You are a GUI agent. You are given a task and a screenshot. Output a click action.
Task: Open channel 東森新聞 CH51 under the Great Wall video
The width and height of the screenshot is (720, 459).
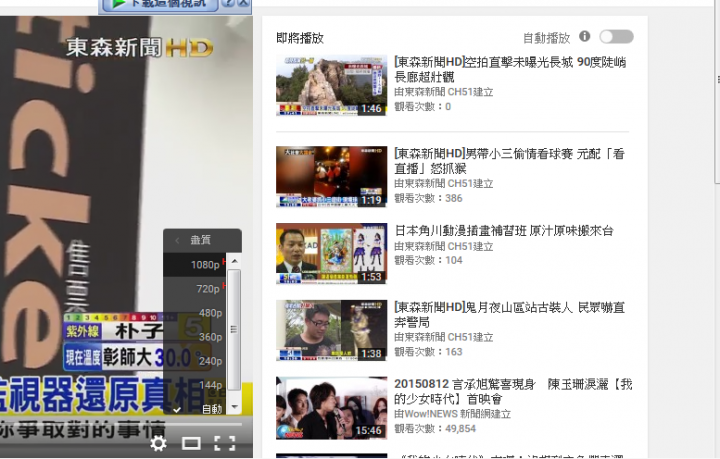(x=444, y=92)
